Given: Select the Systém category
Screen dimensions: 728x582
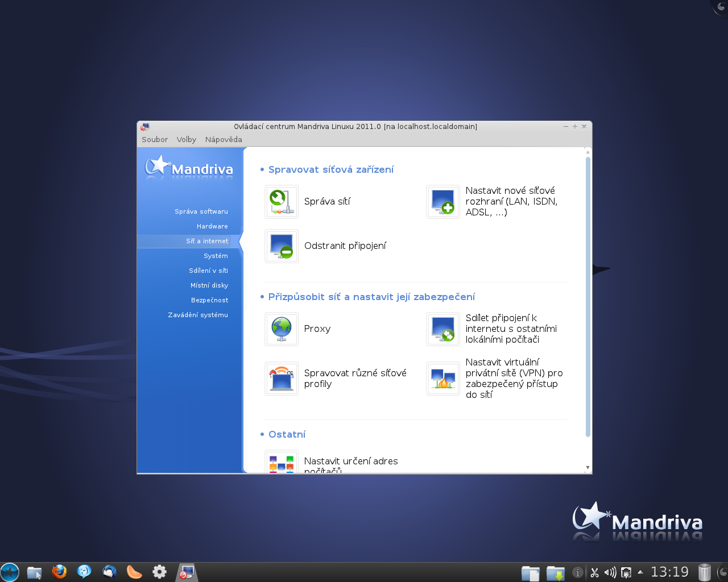Looking at the screenshot, I should point(216,256).
